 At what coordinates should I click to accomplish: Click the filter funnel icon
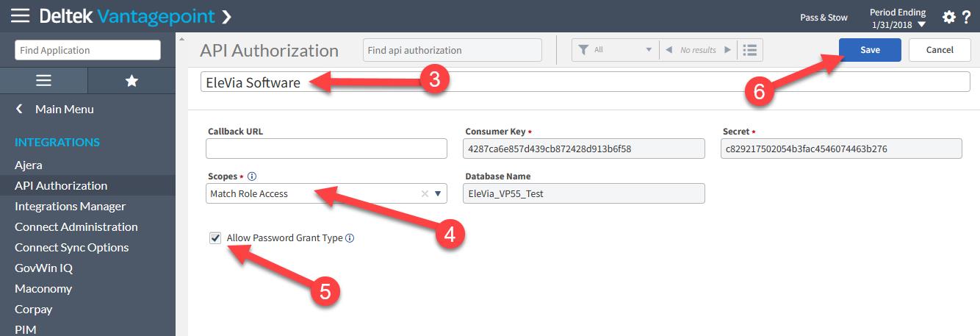pos(583,50)
